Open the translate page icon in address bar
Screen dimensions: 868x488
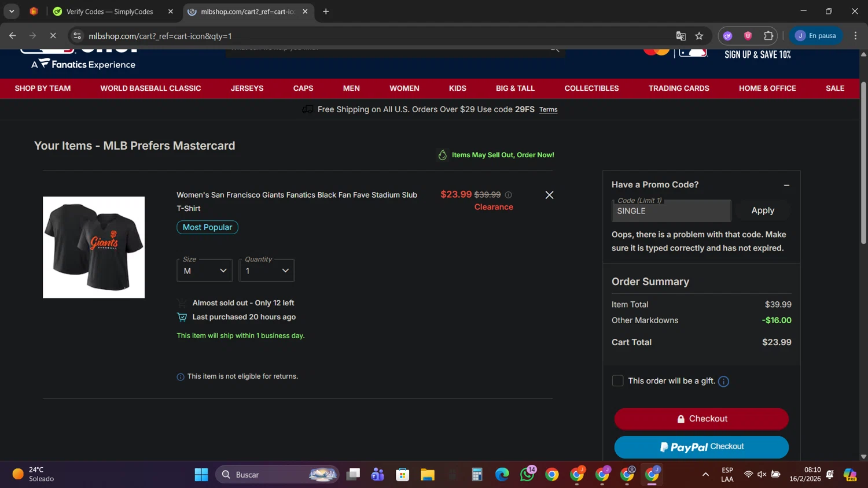[x=681, y=36]
